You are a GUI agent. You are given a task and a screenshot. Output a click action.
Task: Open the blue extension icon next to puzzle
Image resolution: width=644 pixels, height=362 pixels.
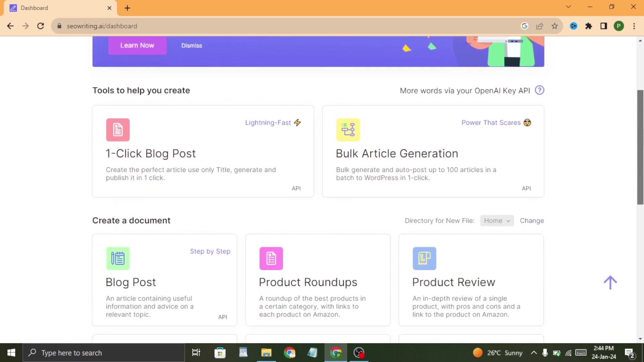click(574, 26)
